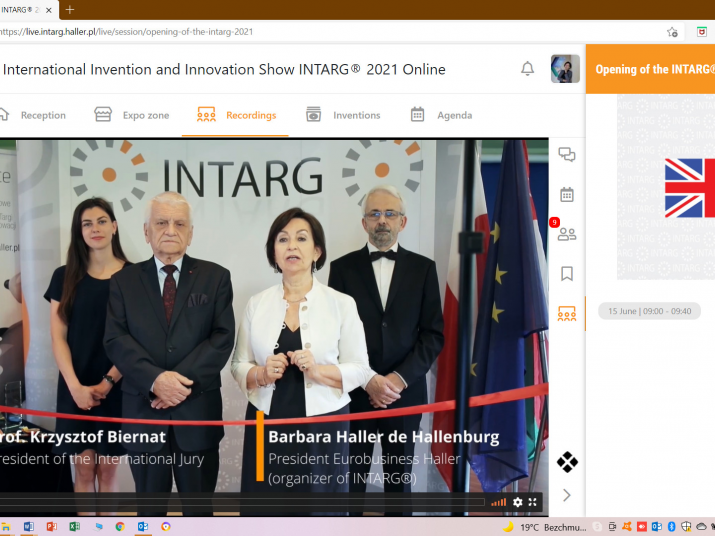Screen dimensions: 715x536
Task: Toggle video fullscreen mode
Action: (x=533, y=502)
